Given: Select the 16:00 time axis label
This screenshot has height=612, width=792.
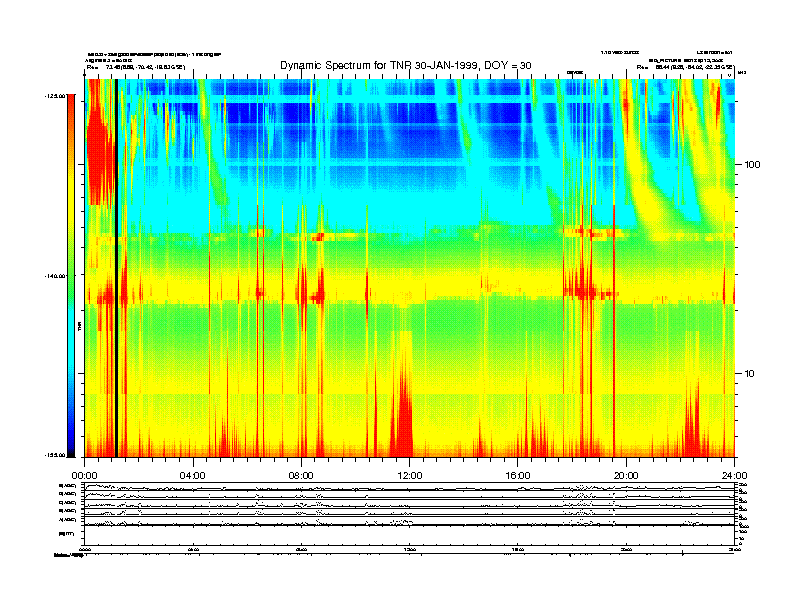Looking at the screenshot, I should [518, 476].
